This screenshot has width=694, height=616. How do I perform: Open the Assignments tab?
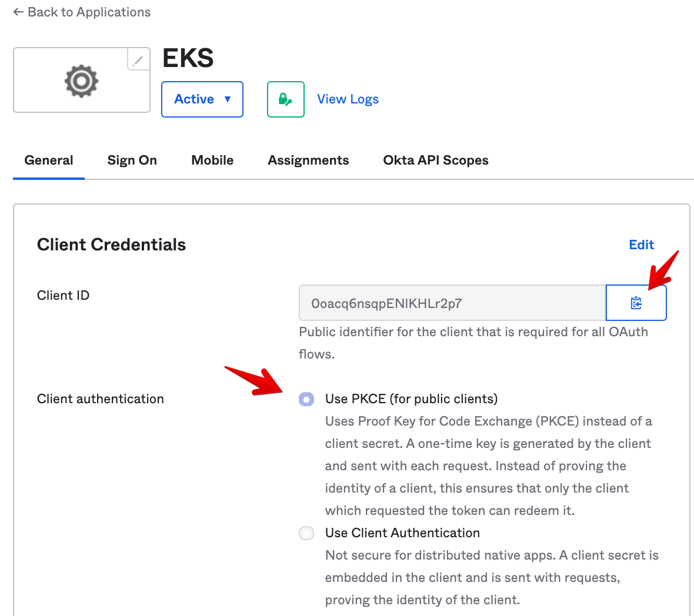point(308,160)
